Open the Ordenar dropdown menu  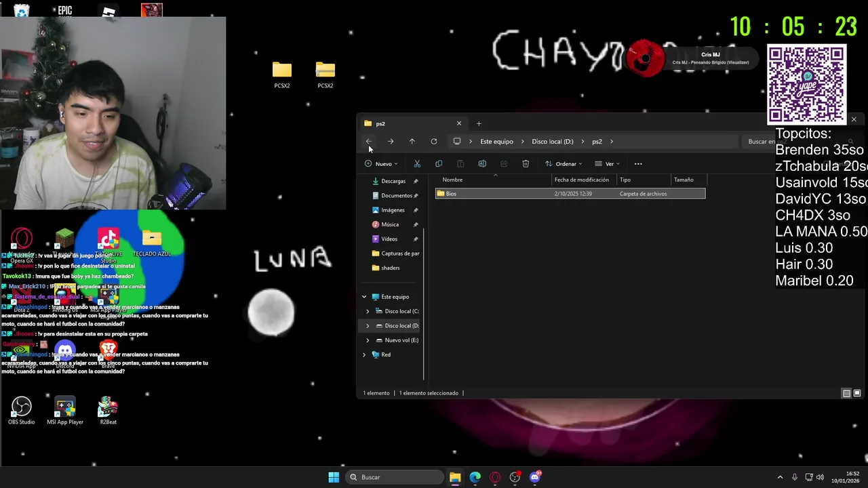pyautogui.click(x=564, y=164)
